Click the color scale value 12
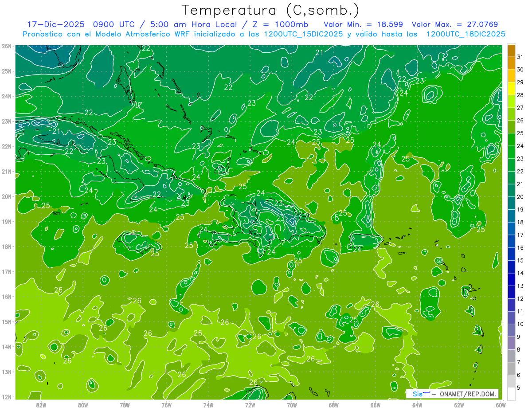 click(520, 298)
